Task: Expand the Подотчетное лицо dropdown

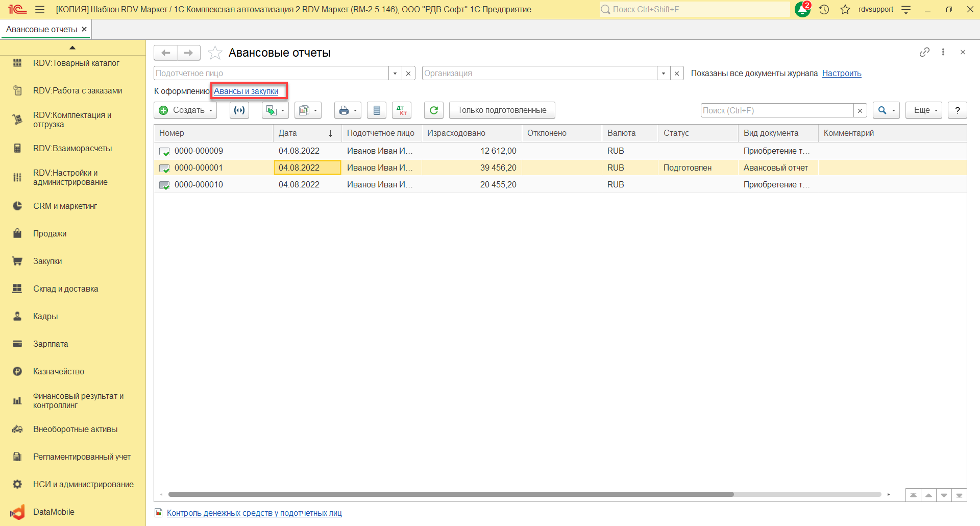Action: point(395,74)
